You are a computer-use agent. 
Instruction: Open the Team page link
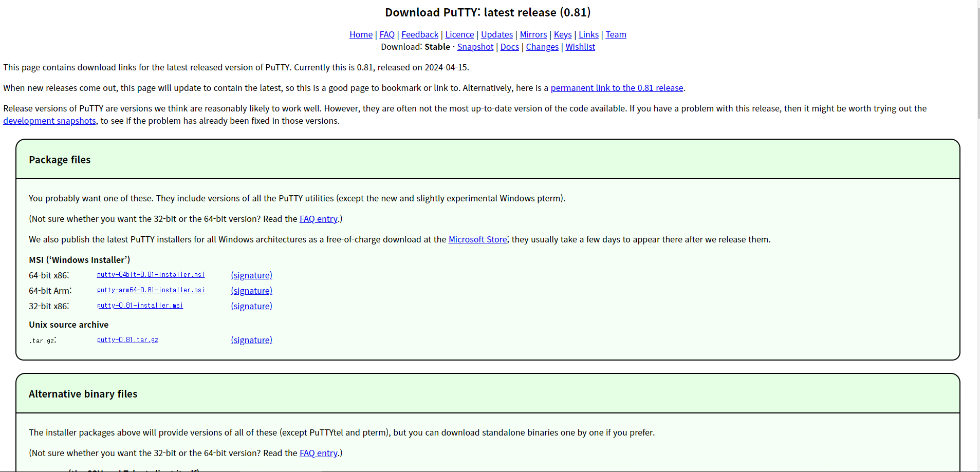(x=616, y=34)
